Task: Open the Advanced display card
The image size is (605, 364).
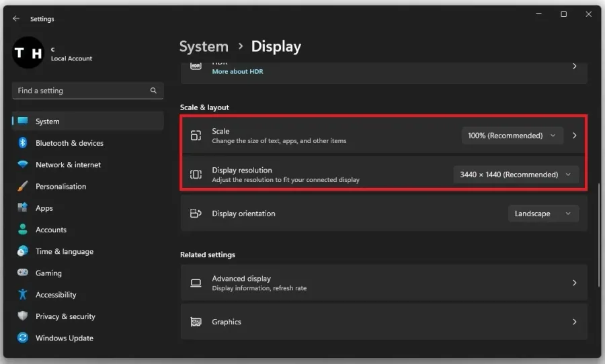Action: pos(384,283)
